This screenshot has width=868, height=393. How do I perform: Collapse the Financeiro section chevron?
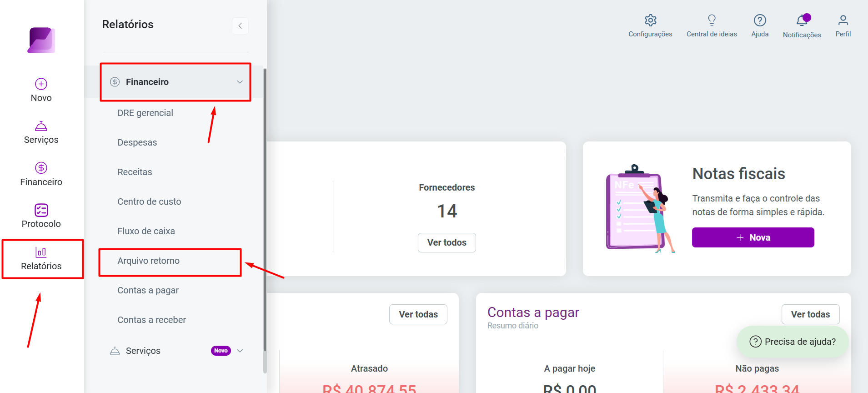[x=240, y=82]
